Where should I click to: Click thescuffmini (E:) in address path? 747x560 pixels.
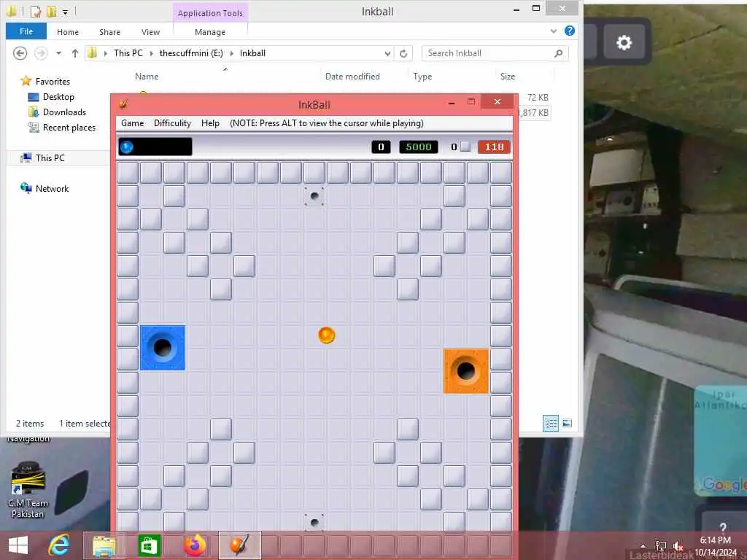(191, 52)
